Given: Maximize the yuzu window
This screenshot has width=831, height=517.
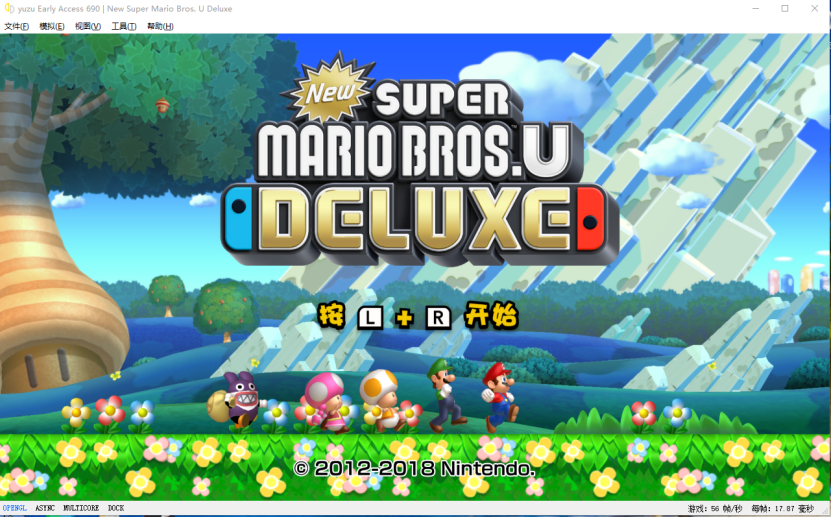Looking at the screenshot, I should pos(785,8).
